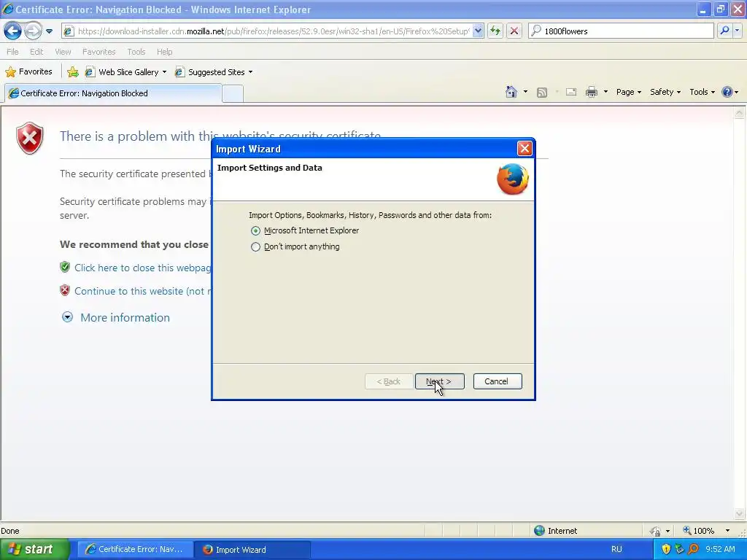This screenshot has width=747, height=560.
Task: Click the page scrollbar down arrow
Action: [x=740, y=514]
